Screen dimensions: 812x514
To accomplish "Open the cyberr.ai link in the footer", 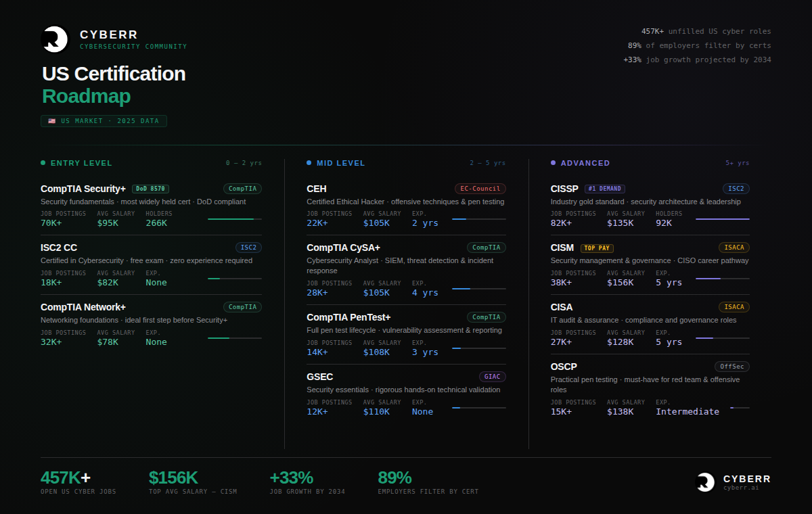I will point(741,488).
